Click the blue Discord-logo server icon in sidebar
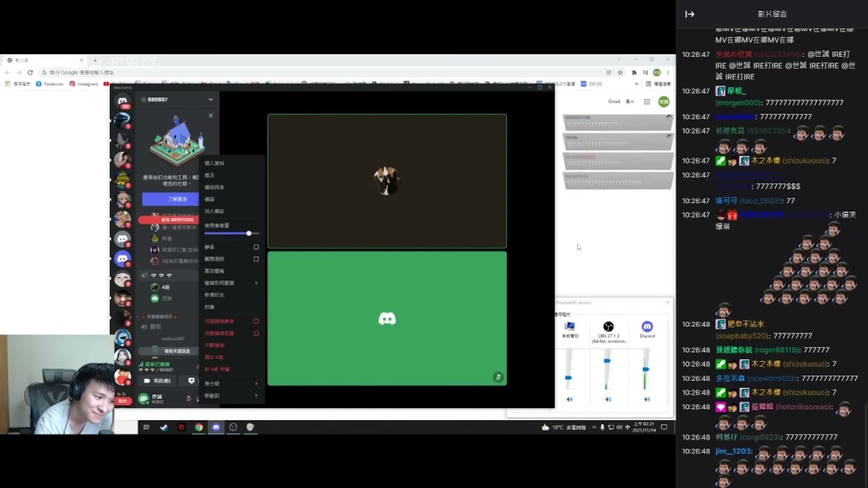Screen dimensions: 868x488 pyautogui.click(x=122, y=258)
